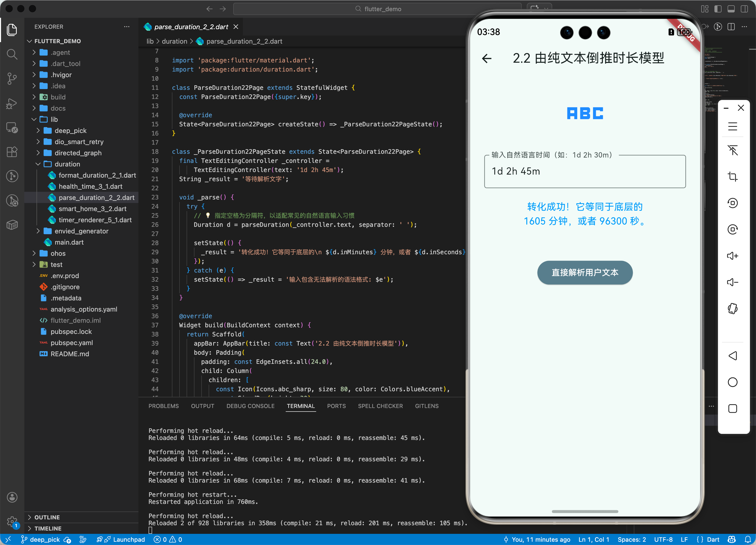Open the Run and Debug view

12,104
